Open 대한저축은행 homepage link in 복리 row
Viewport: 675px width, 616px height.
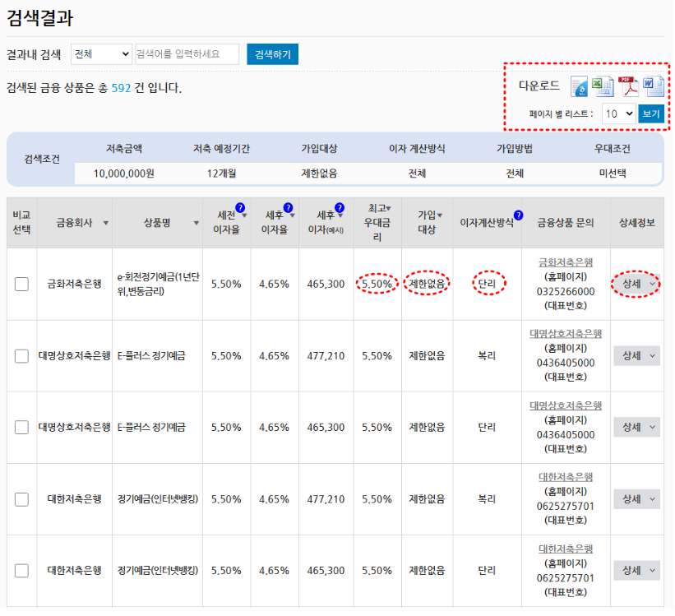[566, 477]
